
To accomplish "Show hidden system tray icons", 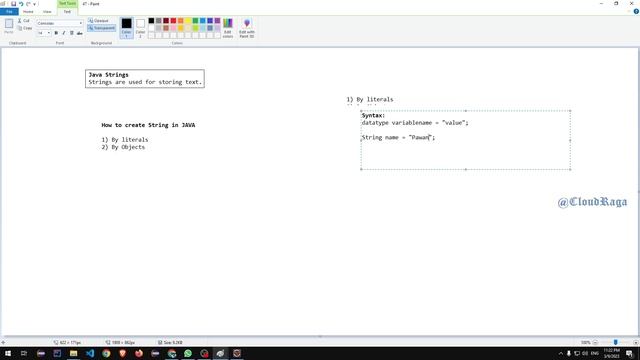I will (560, 353).
